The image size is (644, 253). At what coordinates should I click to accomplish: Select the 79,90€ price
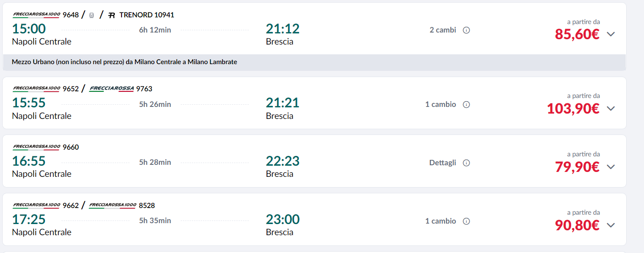(577, 167)
